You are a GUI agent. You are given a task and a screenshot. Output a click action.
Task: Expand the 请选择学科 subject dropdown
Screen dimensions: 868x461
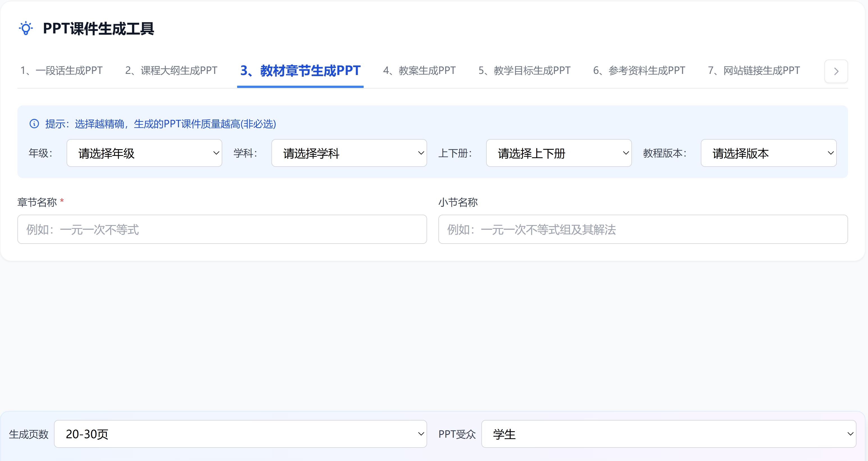click(349, 153)
